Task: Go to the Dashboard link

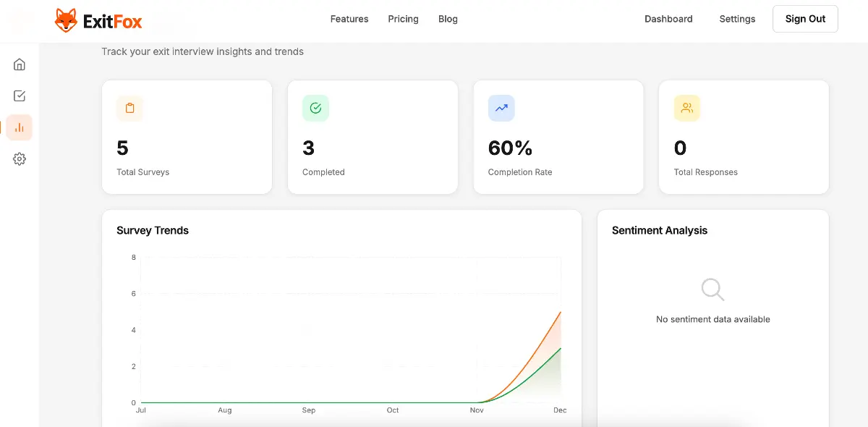Action: (x=668, y=19)
